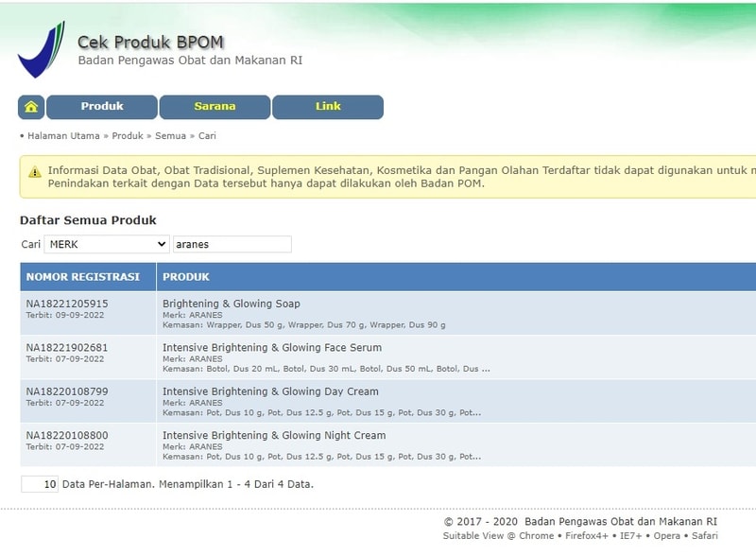Click the Semua breadcrumb link
Screen dimensions: 756x556
coord(170,135)
